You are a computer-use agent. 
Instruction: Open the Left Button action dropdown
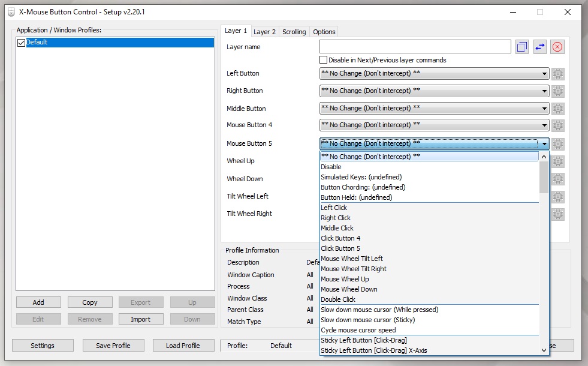coord(435,74)
